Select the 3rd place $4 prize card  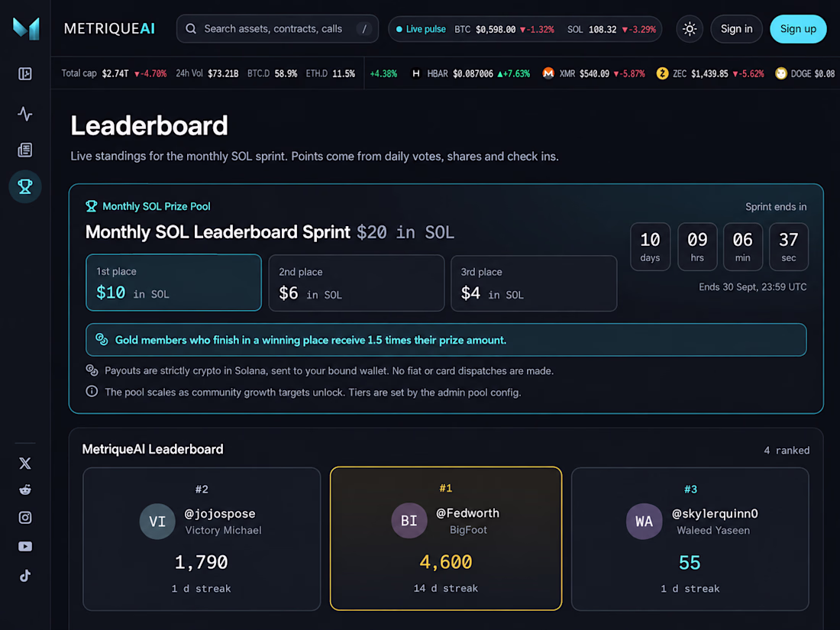tap(534, 283)
